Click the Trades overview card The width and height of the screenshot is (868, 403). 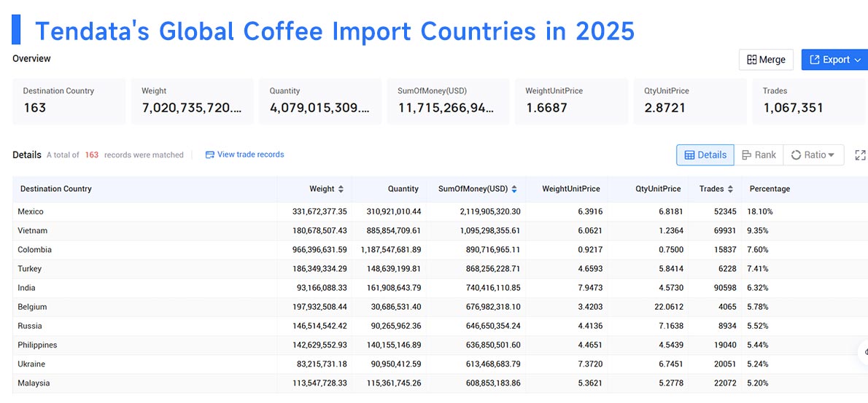(x=809, y=101)
